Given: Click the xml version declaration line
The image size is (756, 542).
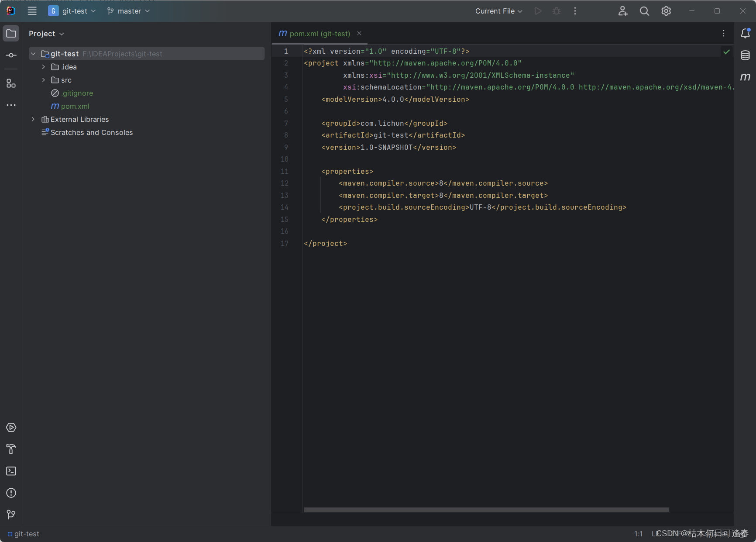Looking at the screenshot, I should 387,51.
